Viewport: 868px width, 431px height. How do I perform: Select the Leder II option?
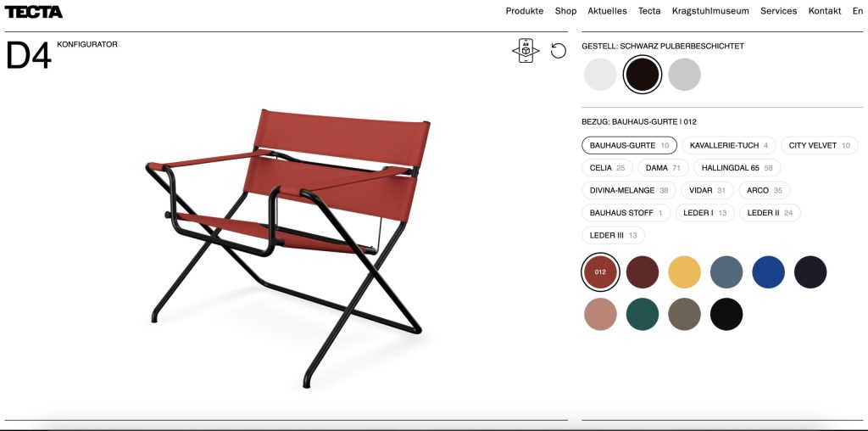click(770, 213)
